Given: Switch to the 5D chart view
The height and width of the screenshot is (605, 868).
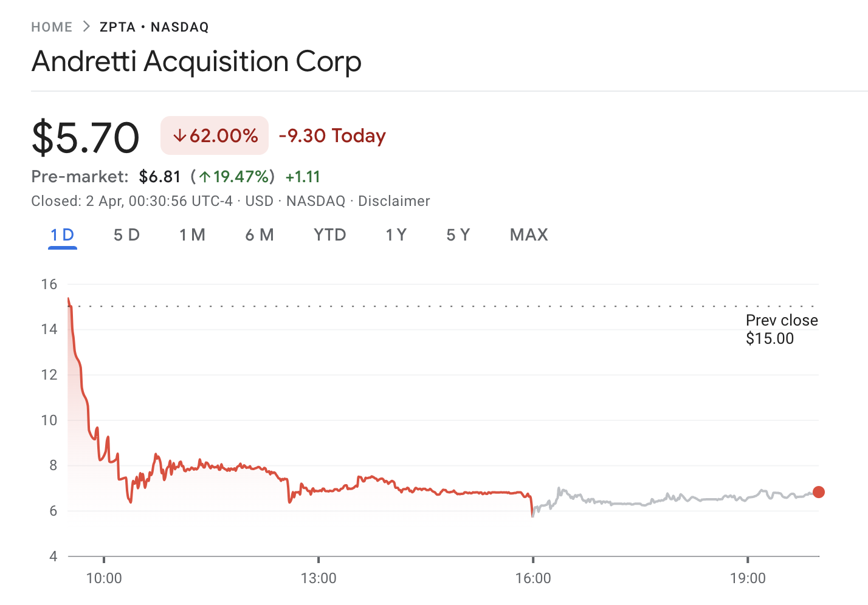Looking at the screenshot, I should [126, 235].
